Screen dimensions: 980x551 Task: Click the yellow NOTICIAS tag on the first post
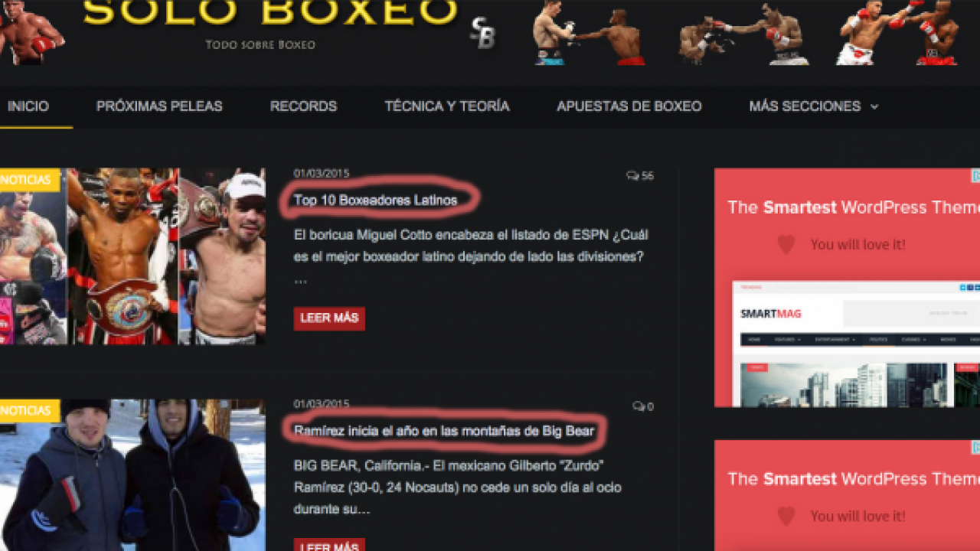point(30,180)
